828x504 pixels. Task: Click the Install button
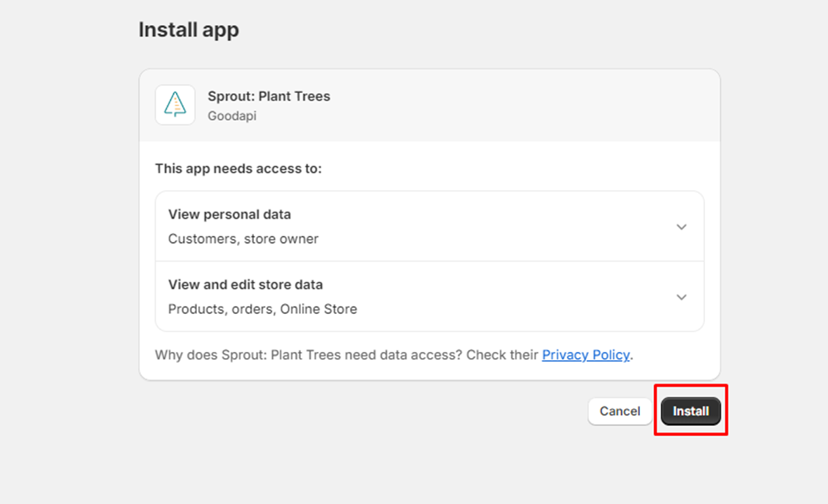pyautogui.click(x=690, y=411)
